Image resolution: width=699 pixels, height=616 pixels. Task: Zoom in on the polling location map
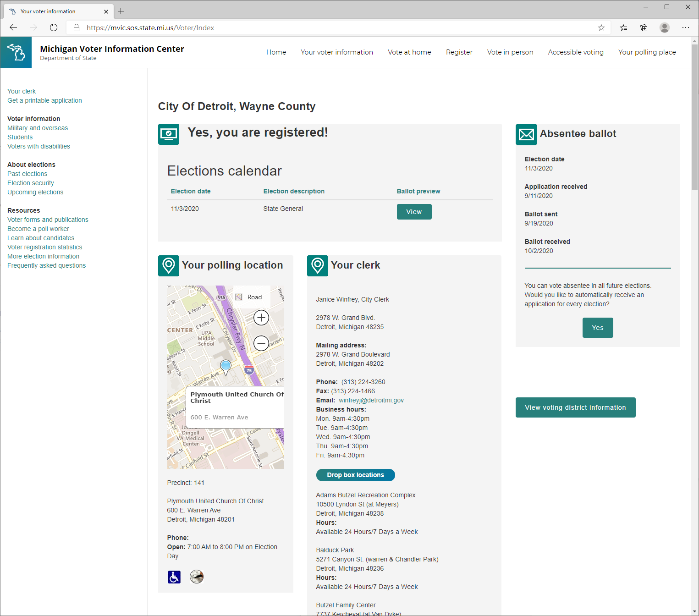pos(261,318)
